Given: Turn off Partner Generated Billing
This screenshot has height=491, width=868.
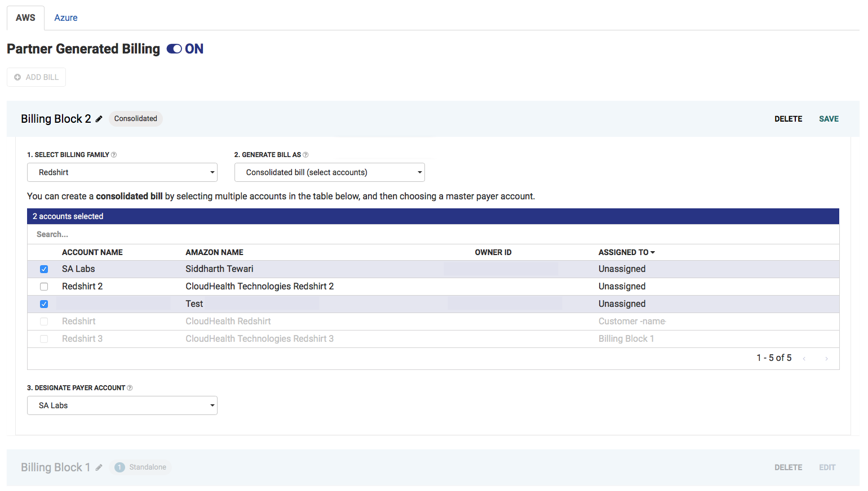Looking at the screenshot, I should 174,48.
